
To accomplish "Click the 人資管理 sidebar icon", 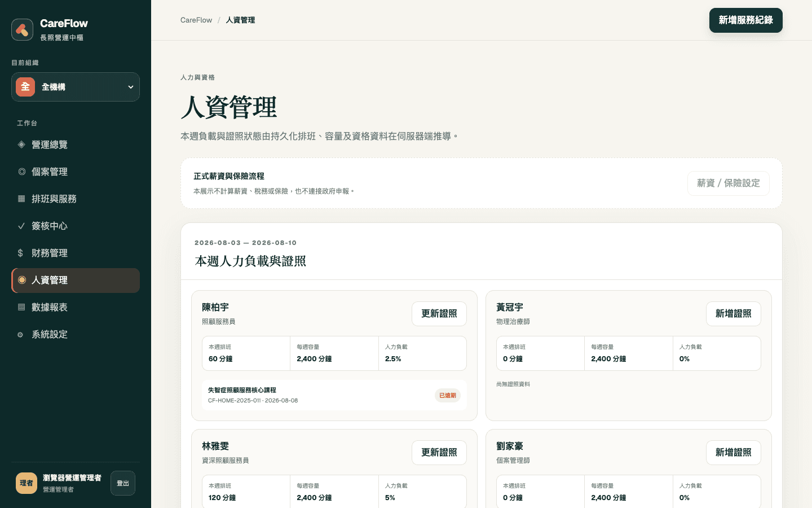I will tap(22, 280).
